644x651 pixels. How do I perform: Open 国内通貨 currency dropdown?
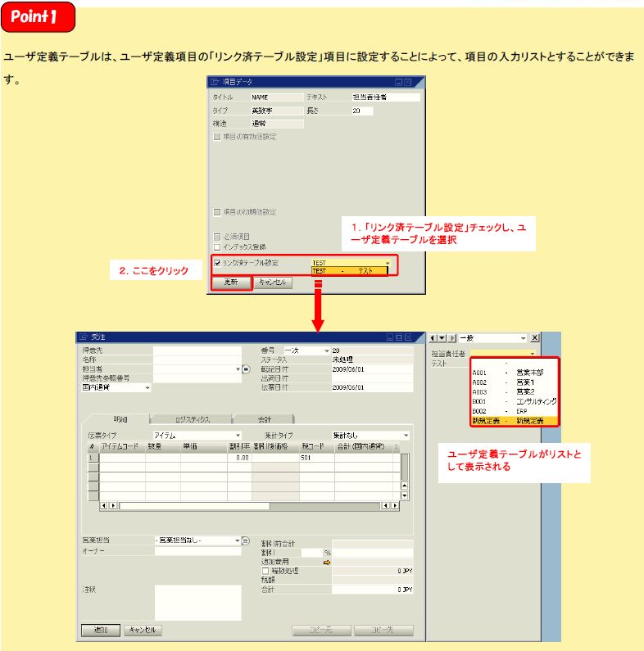pyautogui.click(x=147, y=387)
